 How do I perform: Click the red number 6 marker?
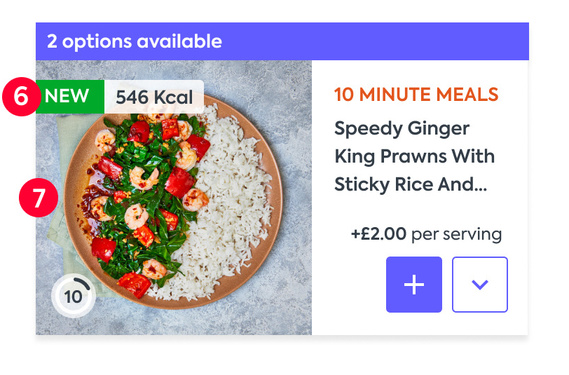pyautogui.click(x=21, y=97)
